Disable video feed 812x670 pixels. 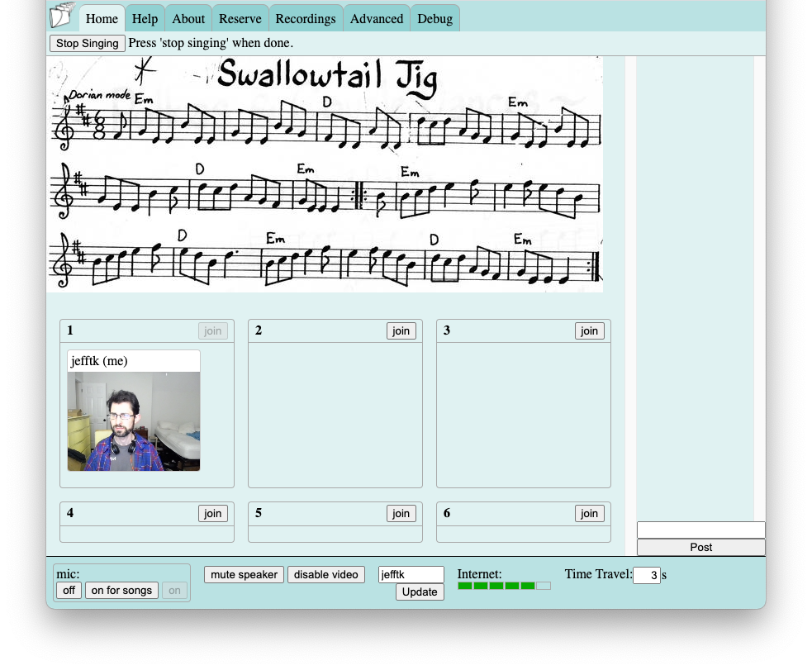tap(326, 575)
